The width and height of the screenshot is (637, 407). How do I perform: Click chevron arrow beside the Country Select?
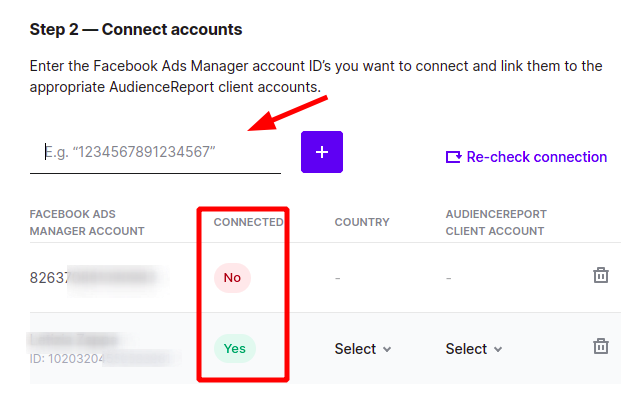pos(387,349)
